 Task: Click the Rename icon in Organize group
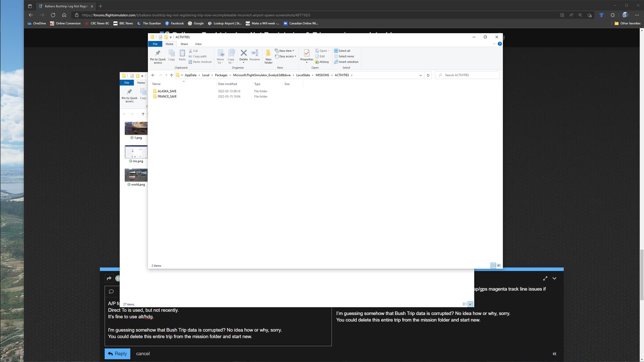255,55
